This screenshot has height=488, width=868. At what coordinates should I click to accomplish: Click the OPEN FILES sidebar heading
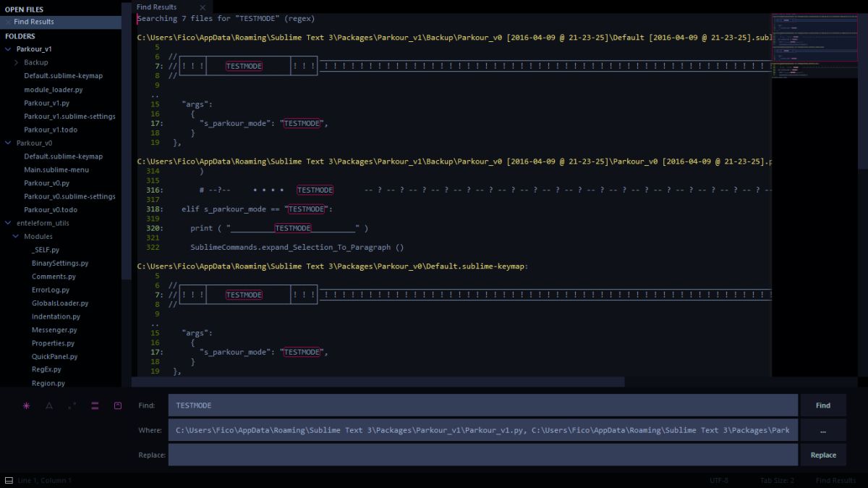(24, 9)
